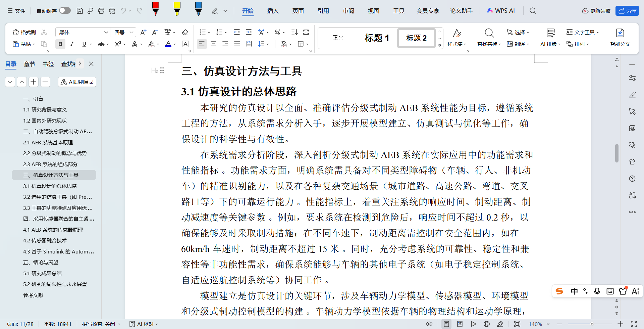The width and height of the screenshot is (644, 329).
Task: Click the Save document icon
Action: coord(80,11)
